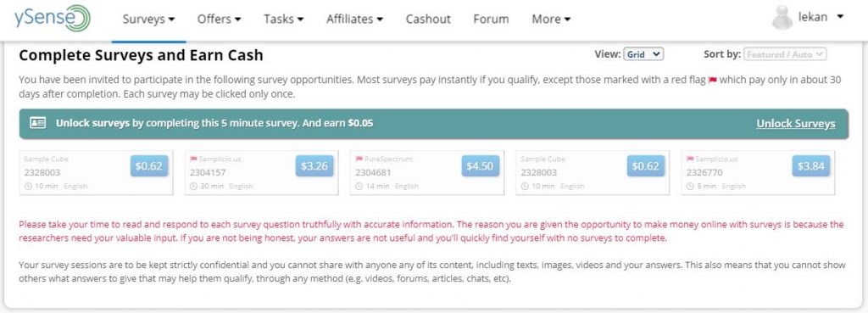Open the Surveys dropdown menu
Image resolution: width=868 pixels, height=313 pixels.
(x=148, y=19)
